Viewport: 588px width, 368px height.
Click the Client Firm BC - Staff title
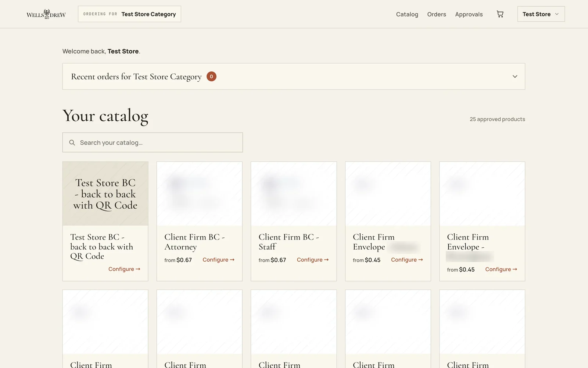pyautogui.click(x=288, y=242)
